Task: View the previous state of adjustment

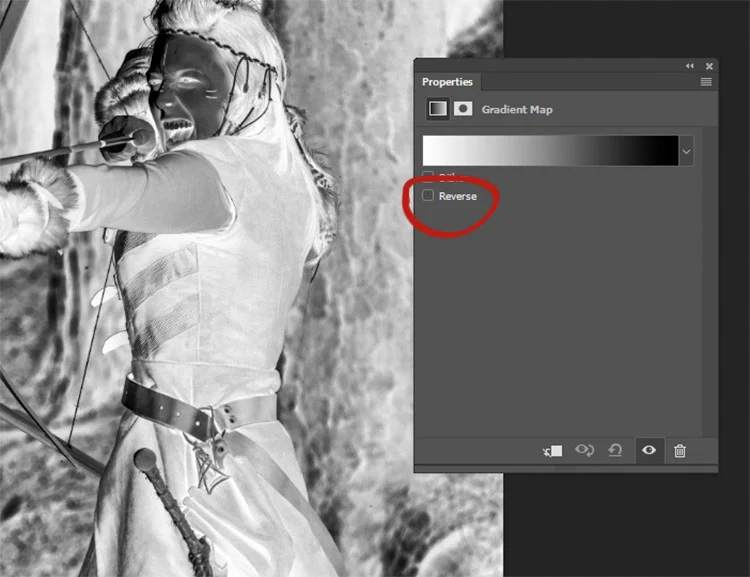Action: point(584,450)
